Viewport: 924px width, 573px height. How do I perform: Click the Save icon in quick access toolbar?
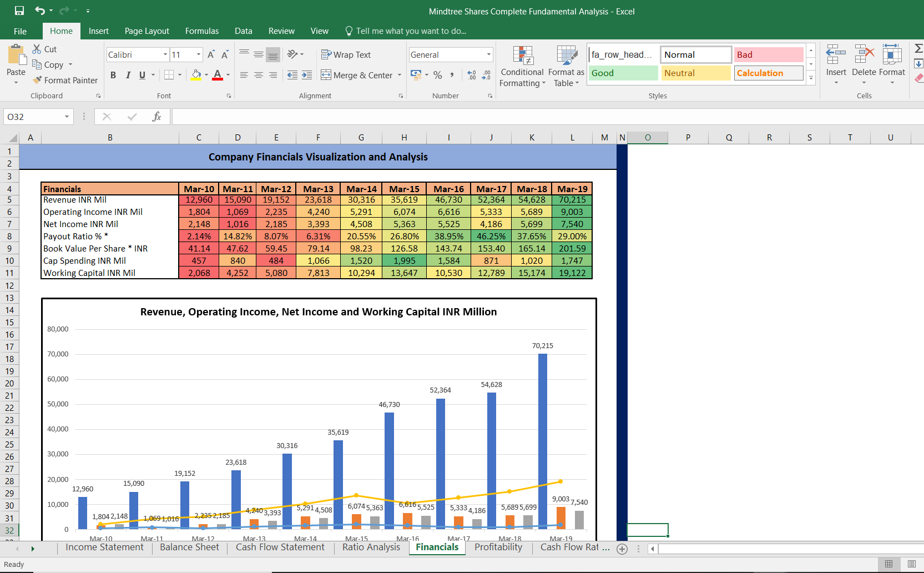tap(19, 11)
